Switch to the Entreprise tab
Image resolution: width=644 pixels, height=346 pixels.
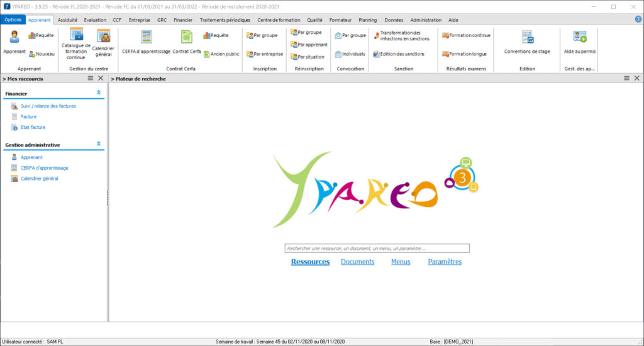point(139,20)
